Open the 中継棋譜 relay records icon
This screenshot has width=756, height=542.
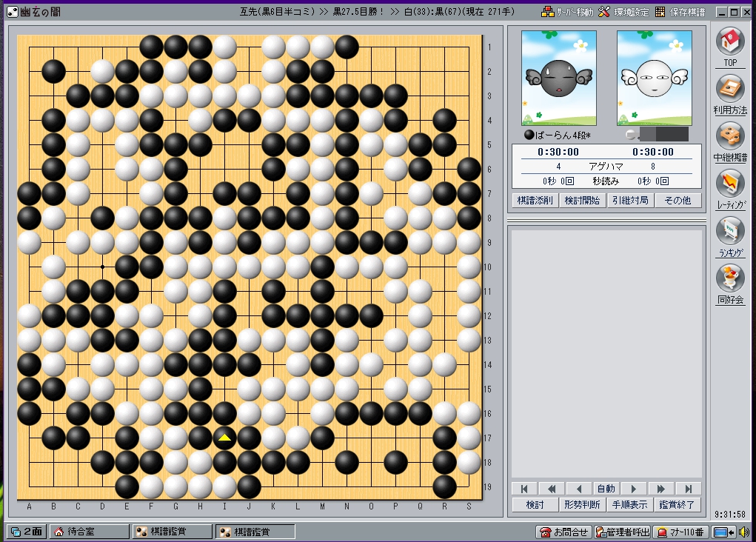coord(730,136)
